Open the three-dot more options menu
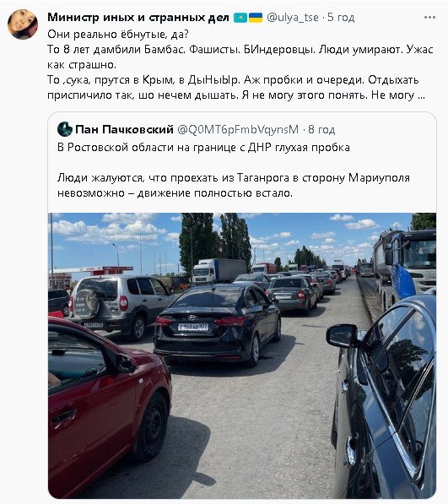448x504 pixels. click(x=429, y=18)
